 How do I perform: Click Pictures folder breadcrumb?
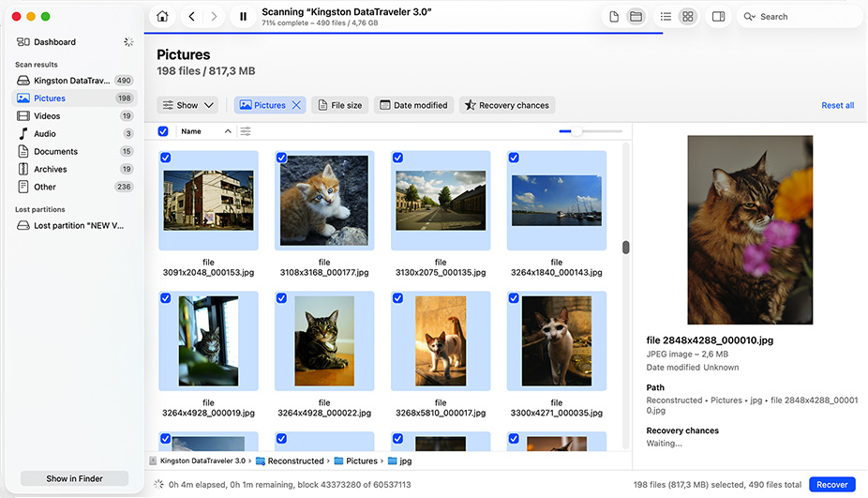coord(356,460)
